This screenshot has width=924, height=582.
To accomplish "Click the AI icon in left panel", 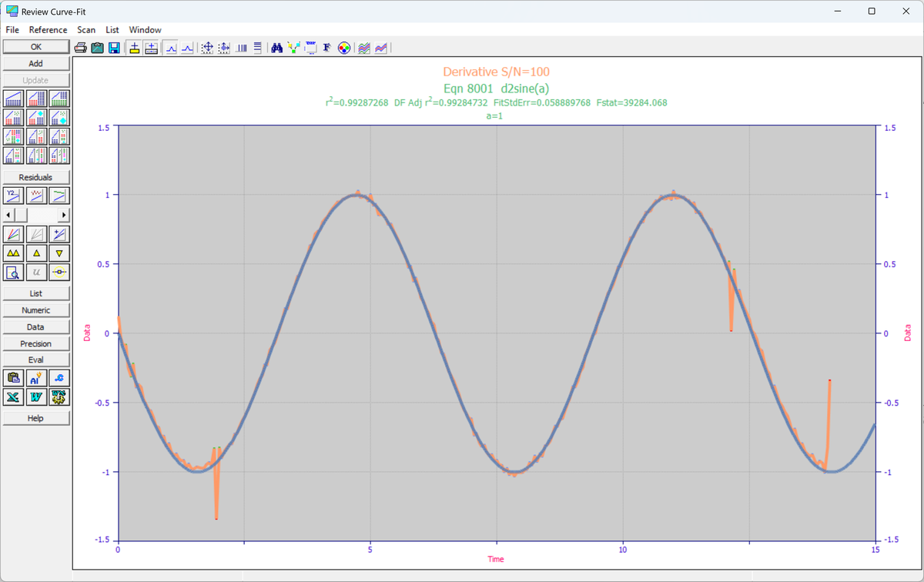I will pos(36,378).
